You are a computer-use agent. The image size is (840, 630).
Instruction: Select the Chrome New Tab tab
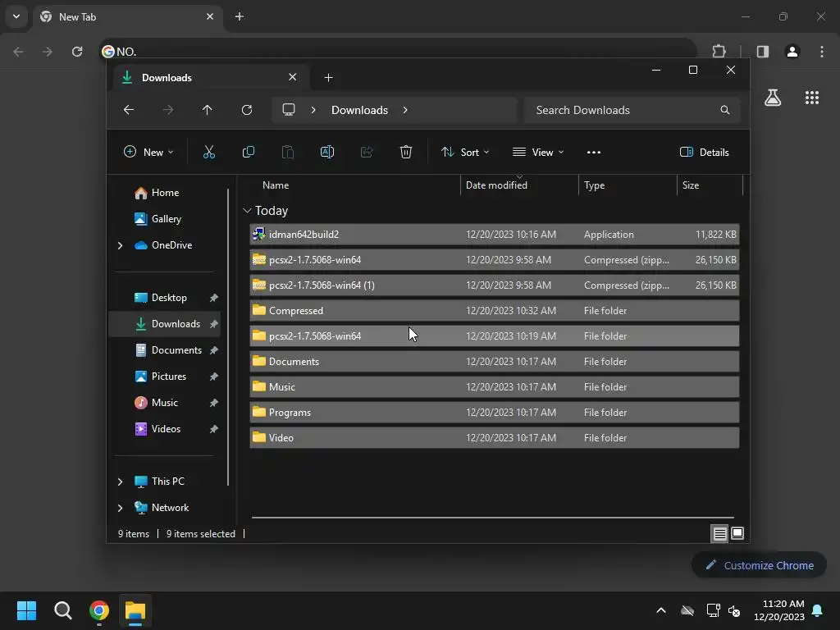point(127,16)
